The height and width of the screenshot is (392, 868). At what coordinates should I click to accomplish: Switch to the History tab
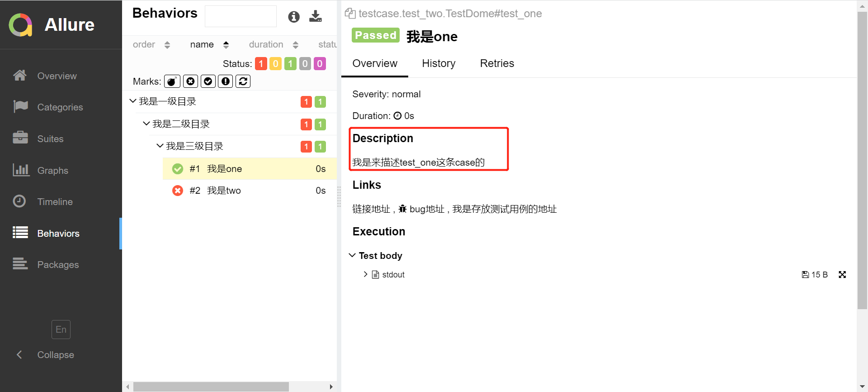click(439, 63)
